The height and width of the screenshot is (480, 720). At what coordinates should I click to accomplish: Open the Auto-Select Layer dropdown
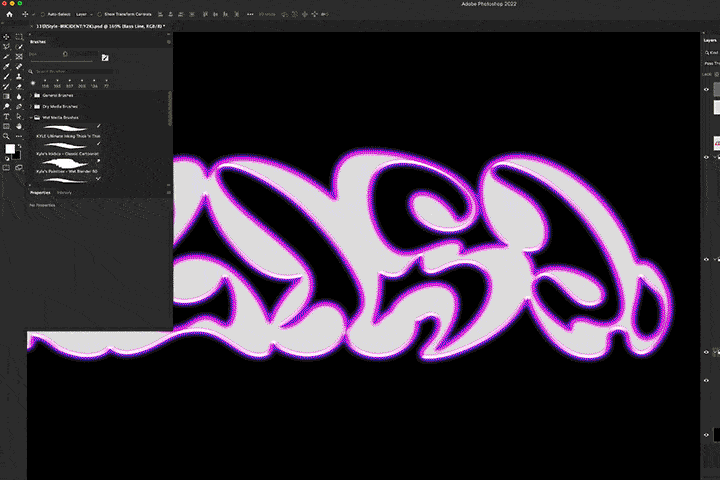tap(84, 14)
